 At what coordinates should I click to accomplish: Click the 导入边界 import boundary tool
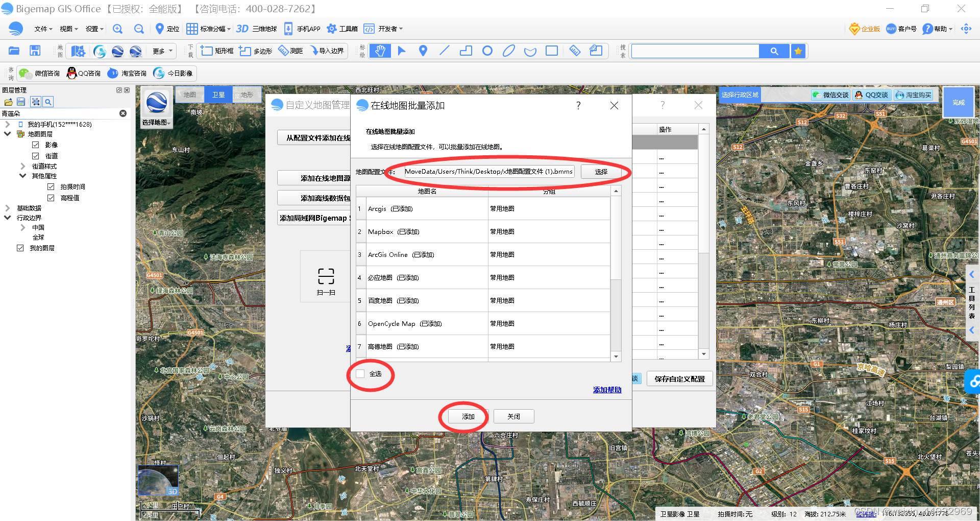click(x=327, y=51)
